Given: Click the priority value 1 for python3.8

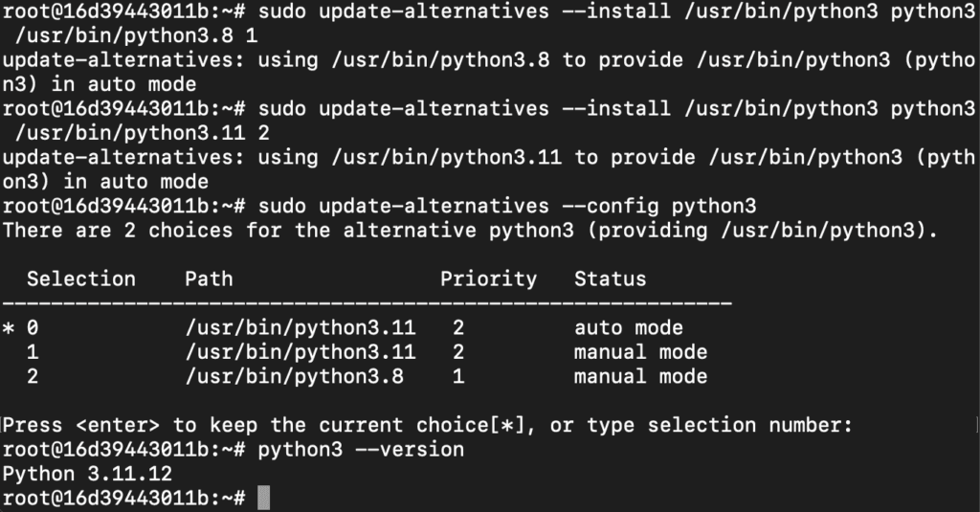Looking at the screenshot, I should (x=458, y=376).
